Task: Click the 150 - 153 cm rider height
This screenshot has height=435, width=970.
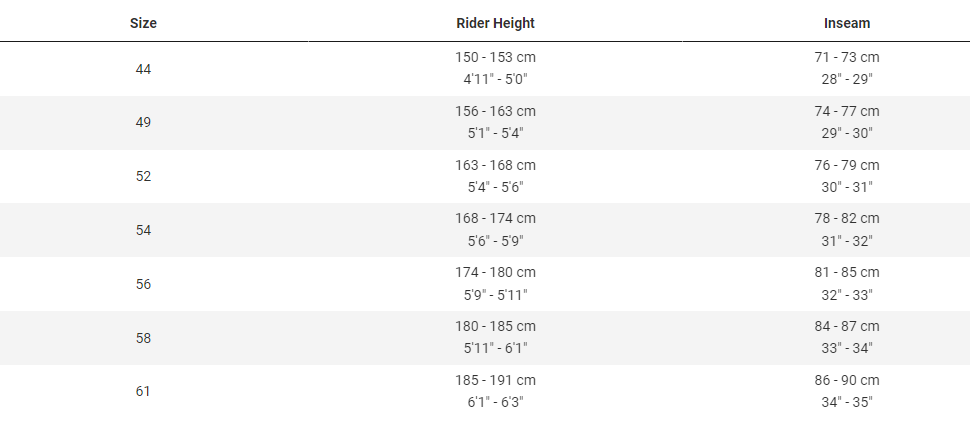Action: [495, 58]
